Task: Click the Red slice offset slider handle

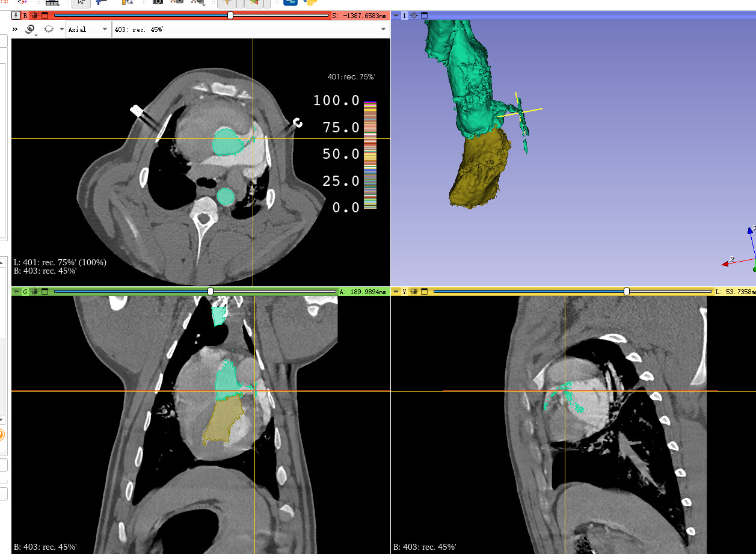Action: click(230, 15)
